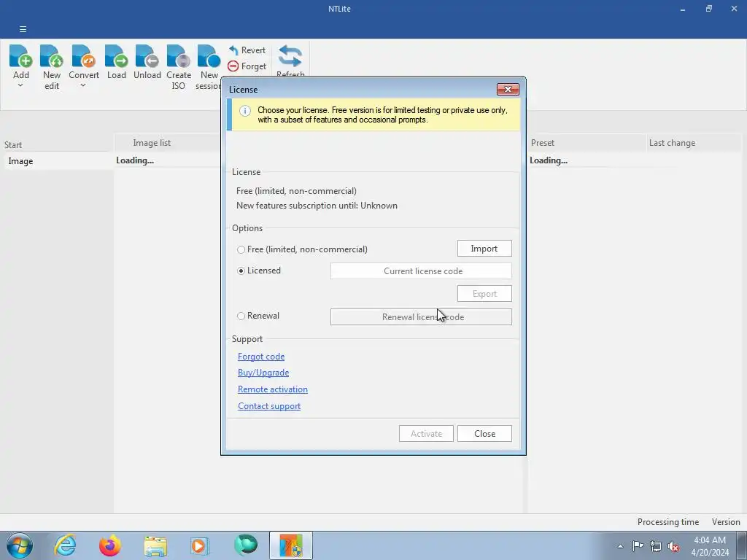Click the info icon in yellow banner

click(x=245, y=111)
